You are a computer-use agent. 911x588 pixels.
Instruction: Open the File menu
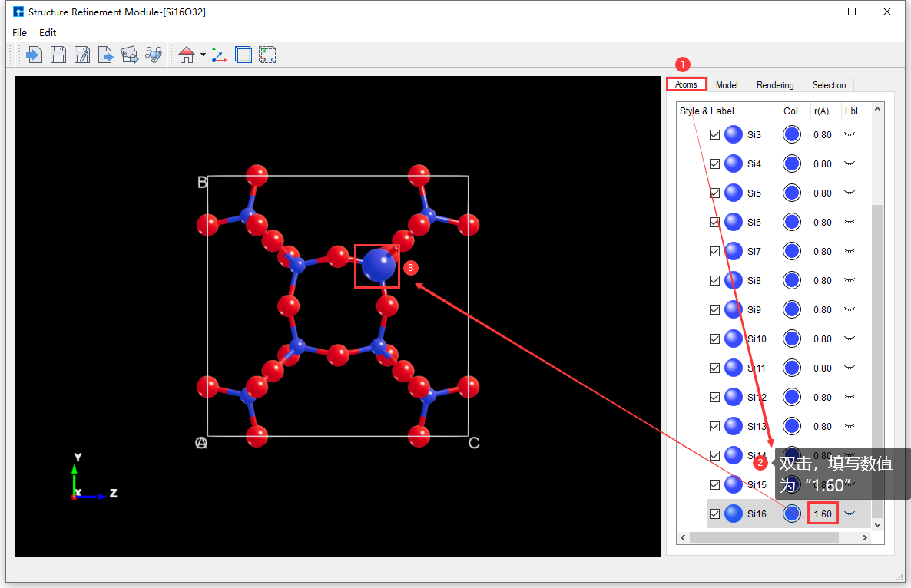[19, 32]
